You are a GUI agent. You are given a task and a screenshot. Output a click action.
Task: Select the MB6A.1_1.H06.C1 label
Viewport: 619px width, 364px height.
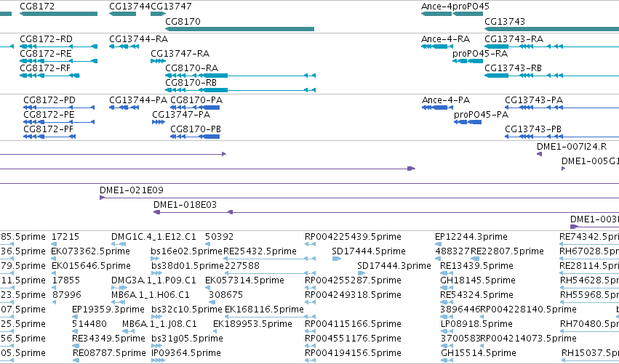tap(151, 295)
